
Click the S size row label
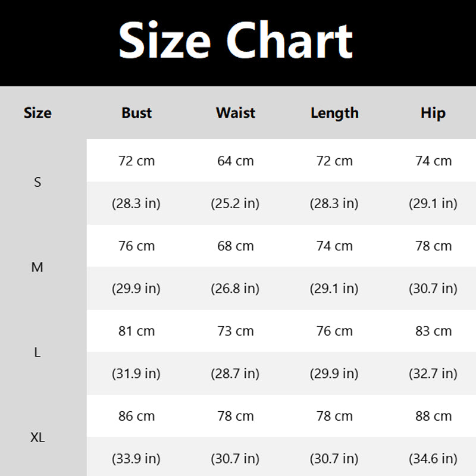[x=37, y=182]
